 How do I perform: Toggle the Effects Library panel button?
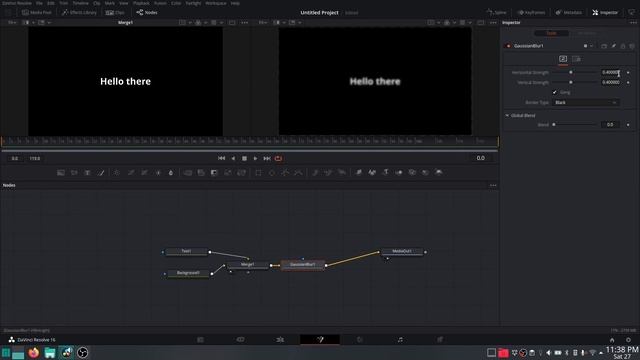pos(79,13)
